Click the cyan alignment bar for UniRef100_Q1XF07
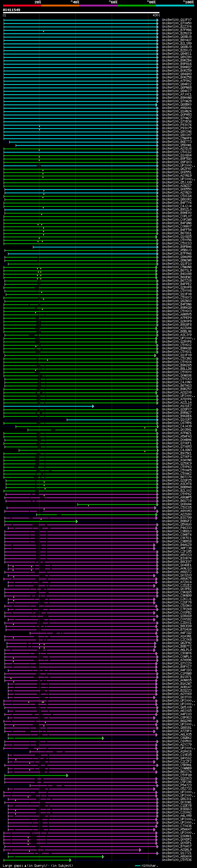 pos(81,20)
